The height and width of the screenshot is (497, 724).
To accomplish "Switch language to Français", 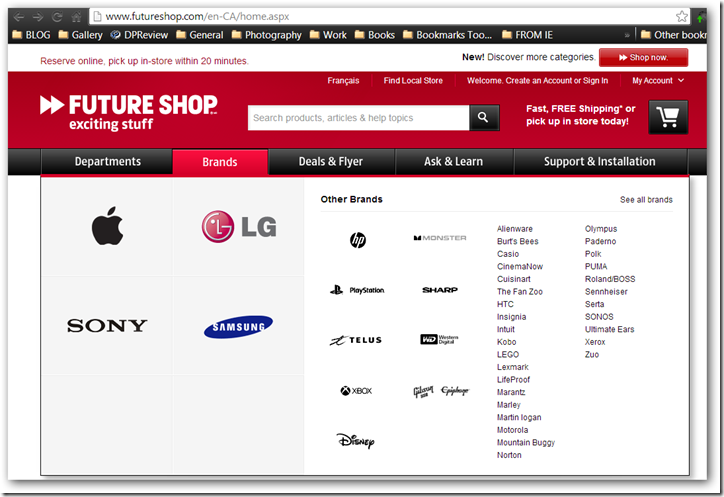I will [343, 80].
